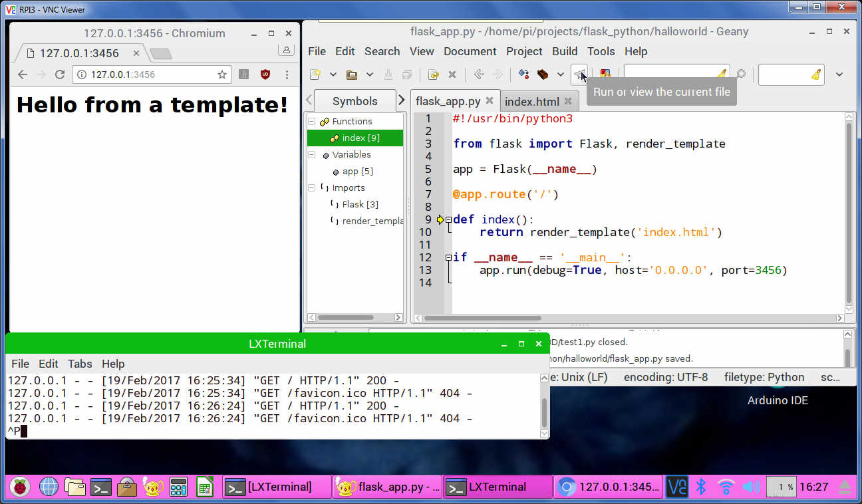Screen dimensions: 862x504
Task: Toggle the fold marker on line 9
Action: point(449,219)
